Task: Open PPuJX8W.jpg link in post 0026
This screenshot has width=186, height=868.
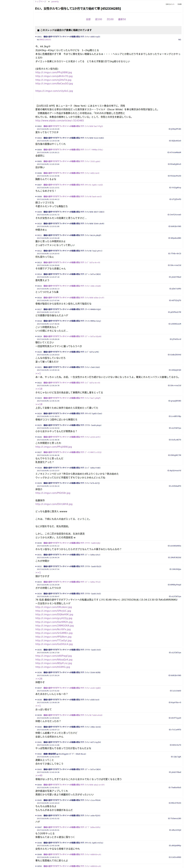Action: coord(54,447)
